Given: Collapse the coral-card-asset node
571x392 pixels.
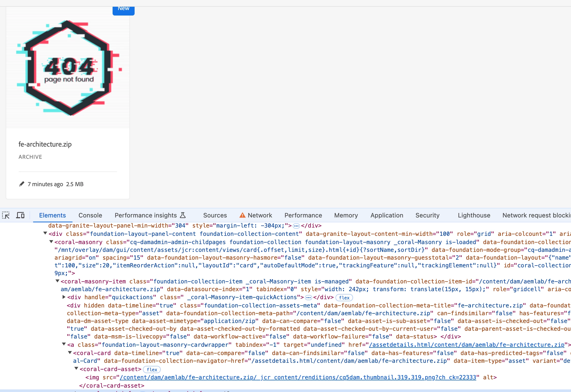Looking at the screenshot, I should [76, 369].
